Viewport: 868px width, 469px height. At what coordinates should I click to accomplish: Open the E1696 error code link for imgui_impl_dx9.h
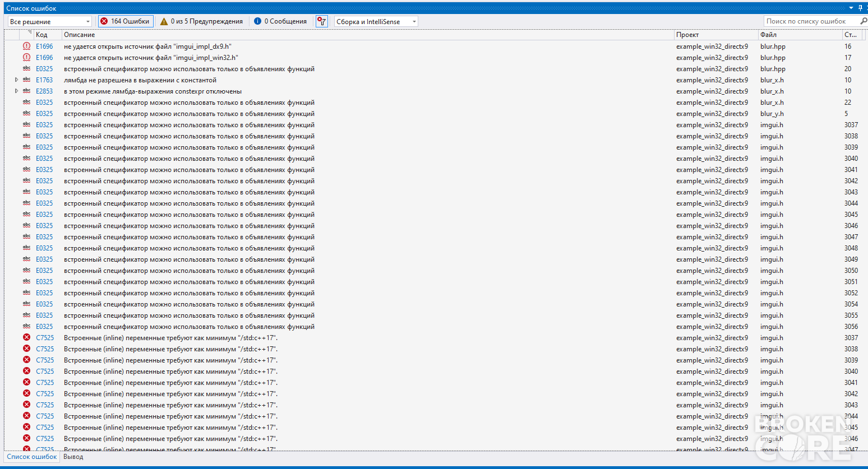pyautogui.click(x=44, y=47)
